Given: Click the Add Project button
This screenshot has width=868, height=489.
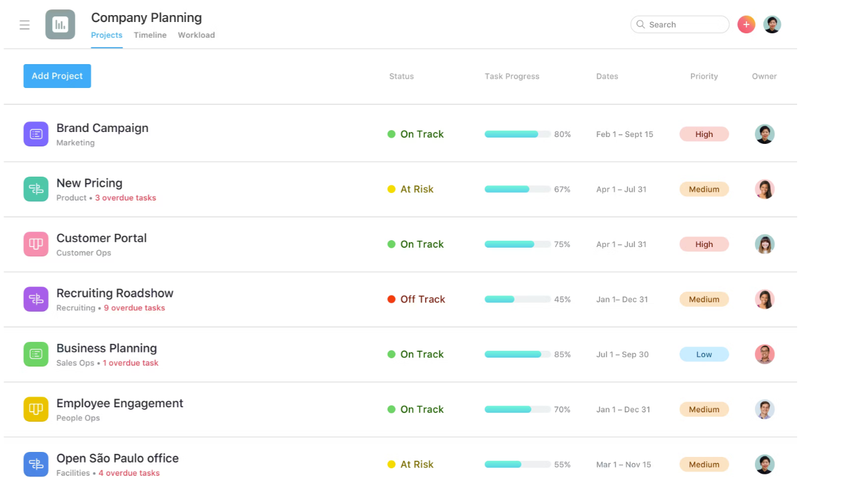Looking at the screenshot, I should coord(57,75).
